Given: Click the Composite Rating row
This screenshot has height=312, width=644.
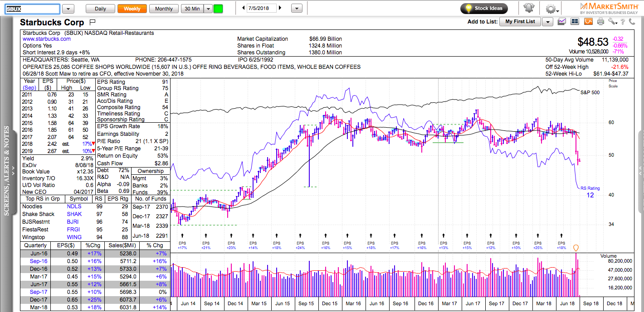Looking at the screenshot, I should point(133,107).
